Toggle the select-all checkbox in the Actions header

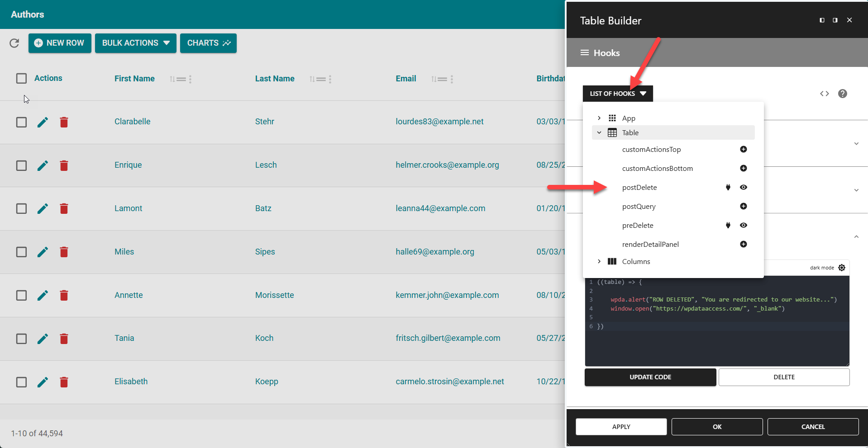point(21,78)
